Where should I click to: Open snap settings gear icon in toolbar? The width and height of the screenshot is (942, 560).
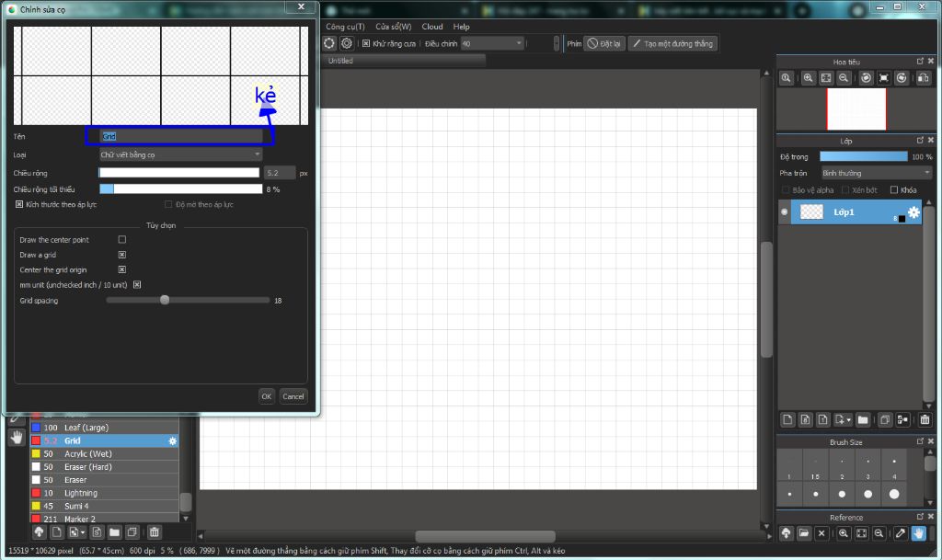[347, 43]
